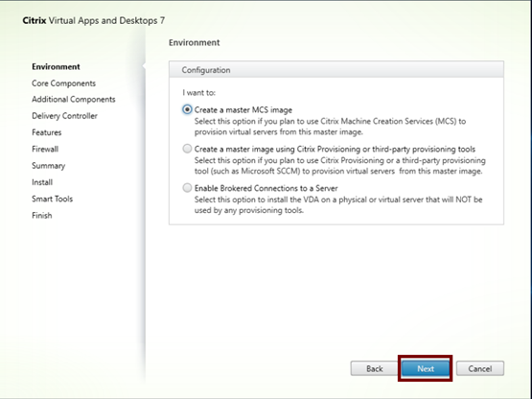The width and height of the screenshot is (532, 399).
Task: Click the Enable Brokered Connections description text
Action: point(338,204)
